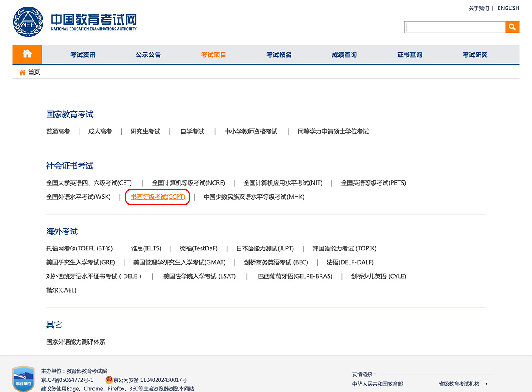Open the 考试项目 menu tab
Screen dimensions: 532x392
(x=213, y=55)
